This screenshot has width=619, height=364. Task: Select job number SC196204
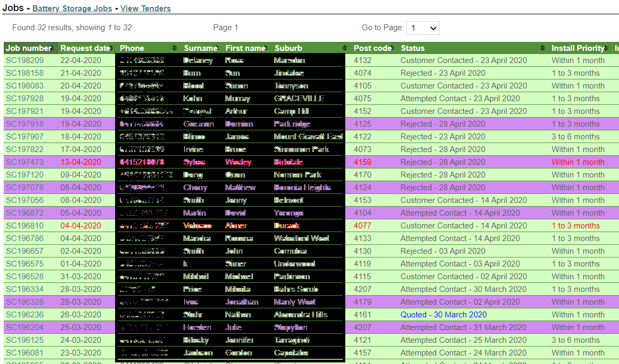point(25,327)
